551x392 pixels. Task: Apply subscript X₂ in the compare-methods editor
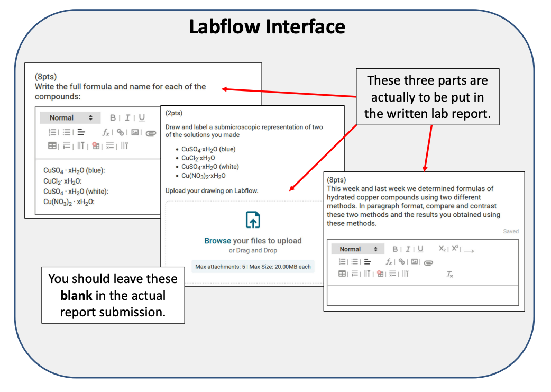(442, 249)
